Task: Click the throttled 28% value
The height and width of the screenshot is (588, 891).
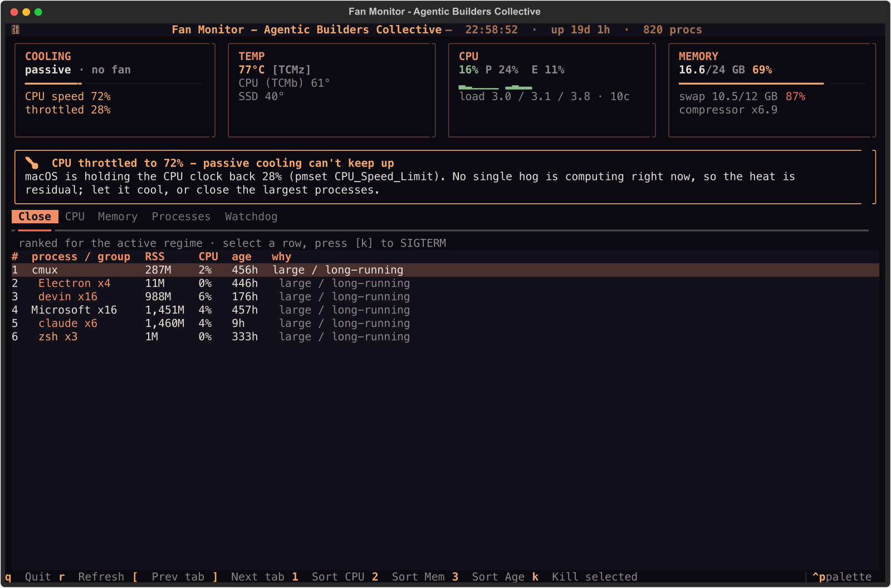Action: point(68,110)
